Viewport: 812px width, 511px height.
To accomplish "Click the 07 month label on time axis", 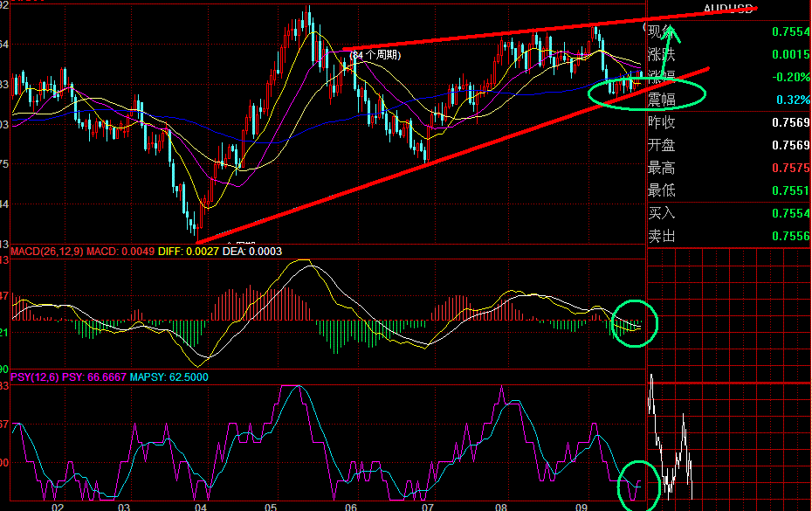I will [x=427, y=507].
